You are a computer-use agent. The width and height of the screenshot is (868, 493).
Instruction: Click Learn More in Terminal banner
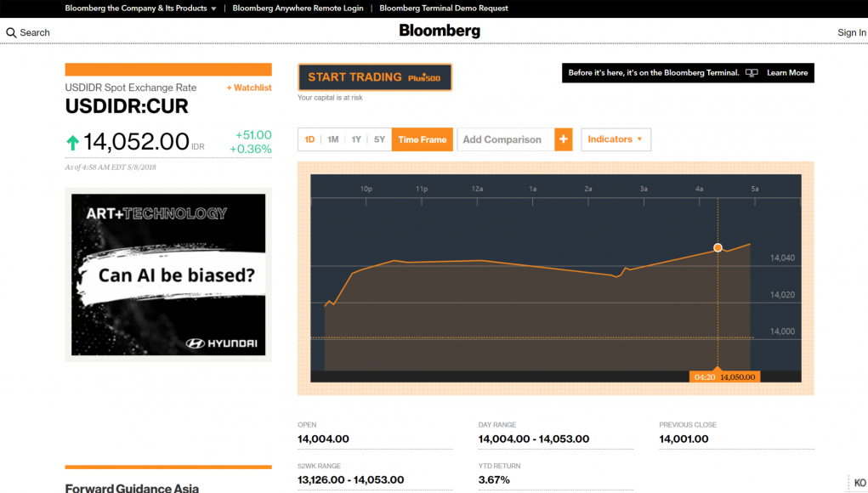coord(787,73)
